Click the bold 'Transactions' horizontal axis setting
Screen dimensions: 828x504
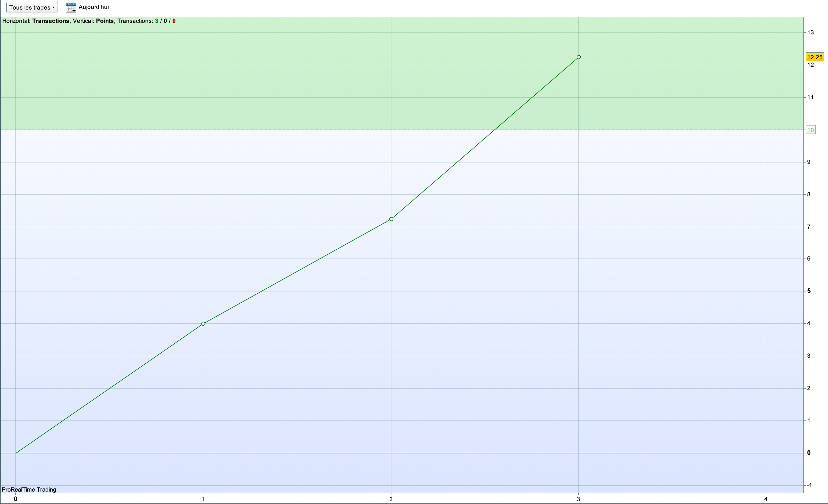point(50,21)
